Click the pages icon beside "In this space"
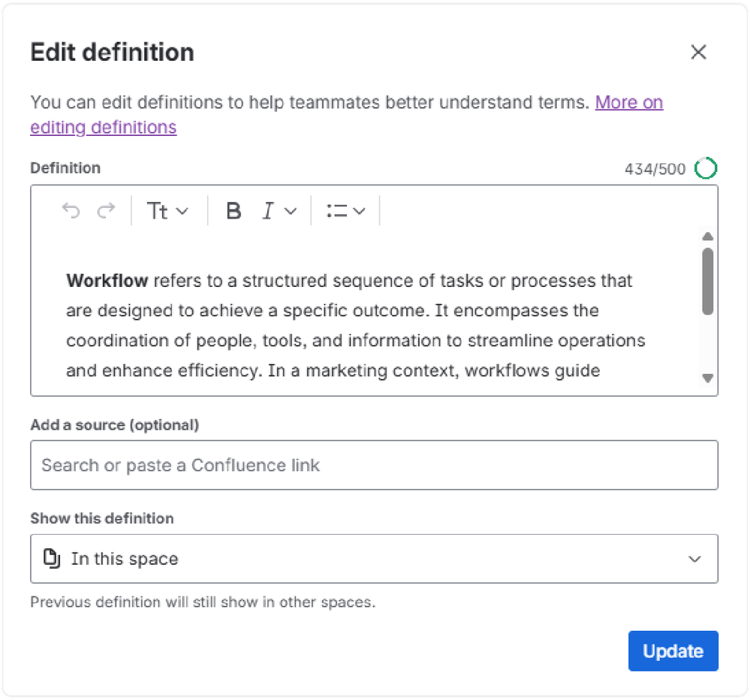This screenshot has width=750, height=700. click(52, 558)
